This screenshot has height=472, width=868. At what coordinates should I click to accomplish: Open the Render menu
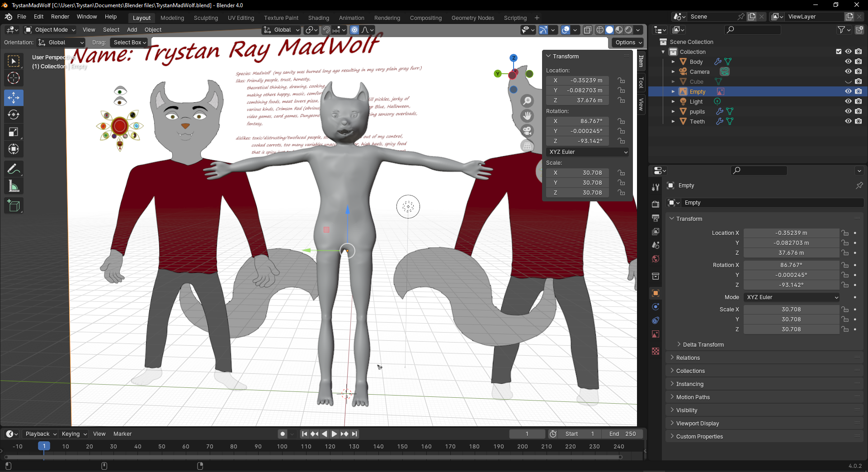60,17
